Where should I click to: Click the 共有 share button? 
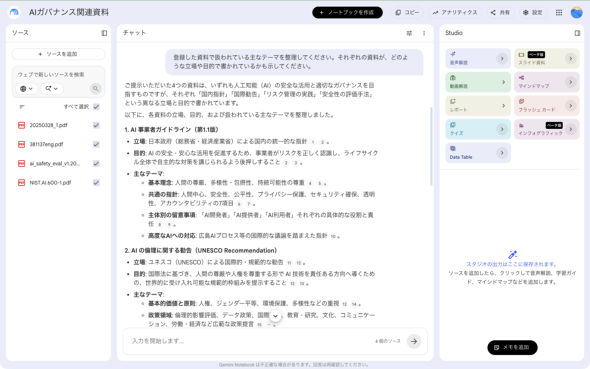(x=500, y=12)
